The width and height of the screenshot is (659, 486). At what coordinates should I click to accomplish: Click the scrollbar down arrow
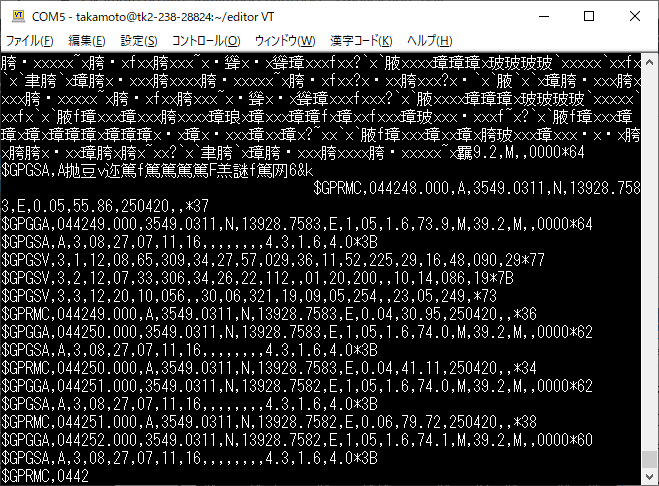[x=649, y=476]
